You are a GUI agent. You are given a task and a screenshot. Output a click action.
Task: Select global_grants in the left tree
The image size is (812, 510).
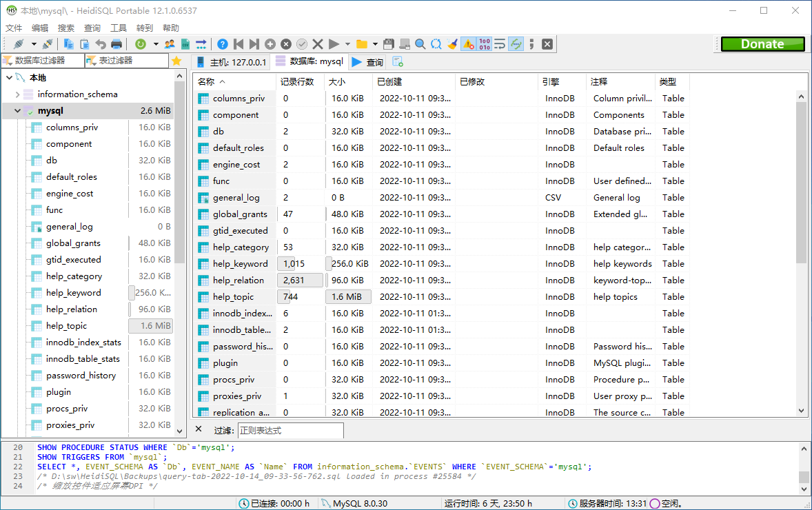(73, 243)
